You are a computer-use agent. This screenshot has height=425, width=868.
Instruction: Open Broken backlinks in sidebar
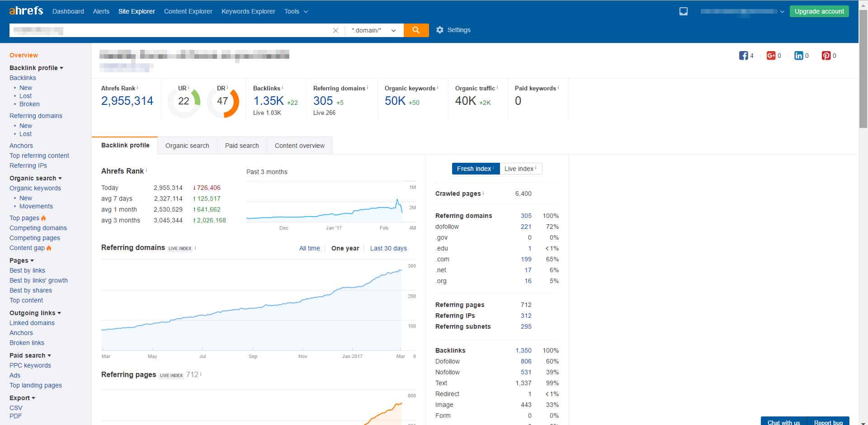29,104
